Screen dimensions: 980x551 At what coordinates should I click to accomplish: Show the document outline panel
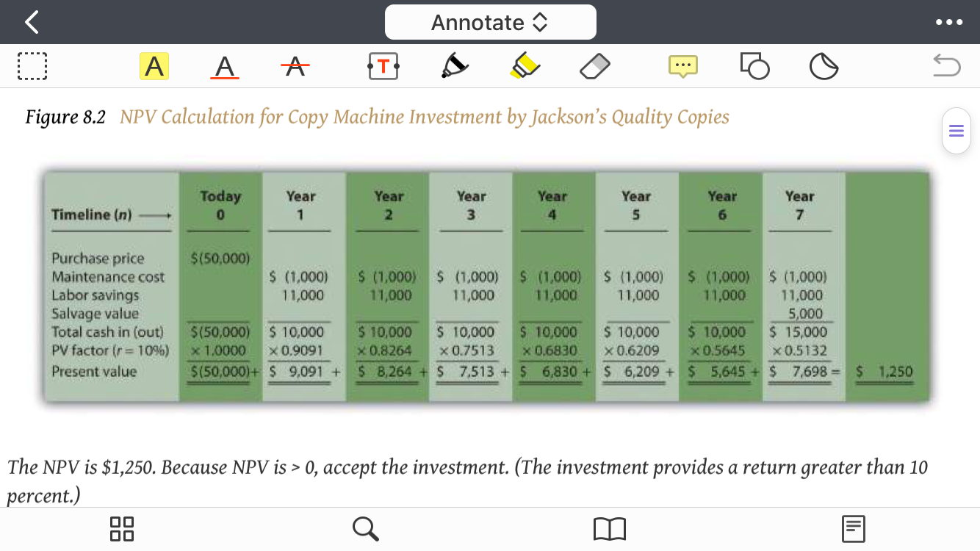853,528
